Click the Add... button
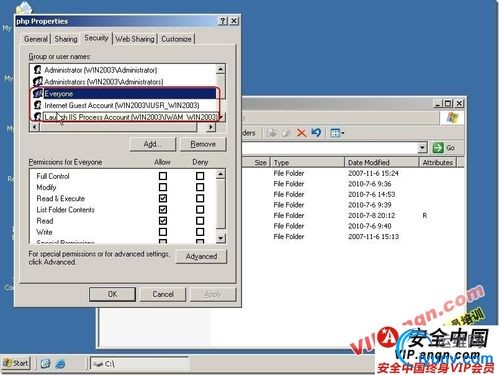The image size is (499, 375). pos(152,144)
